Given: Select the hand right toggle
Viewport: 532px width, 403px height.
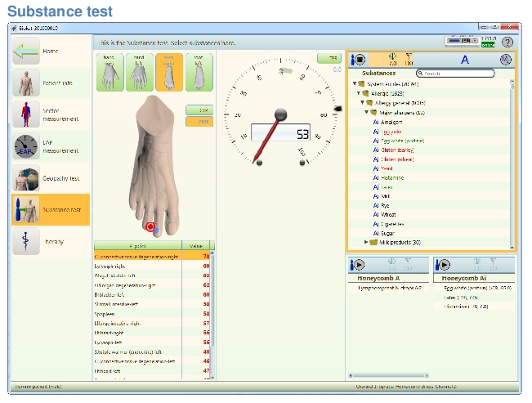Looking at the screenshot, I should click(108, 70).
